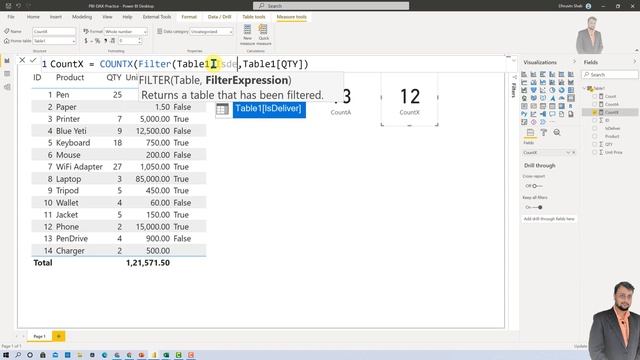Open Windows Start menu
Screen dimensions: 640x360
click(x=6, y=355)
